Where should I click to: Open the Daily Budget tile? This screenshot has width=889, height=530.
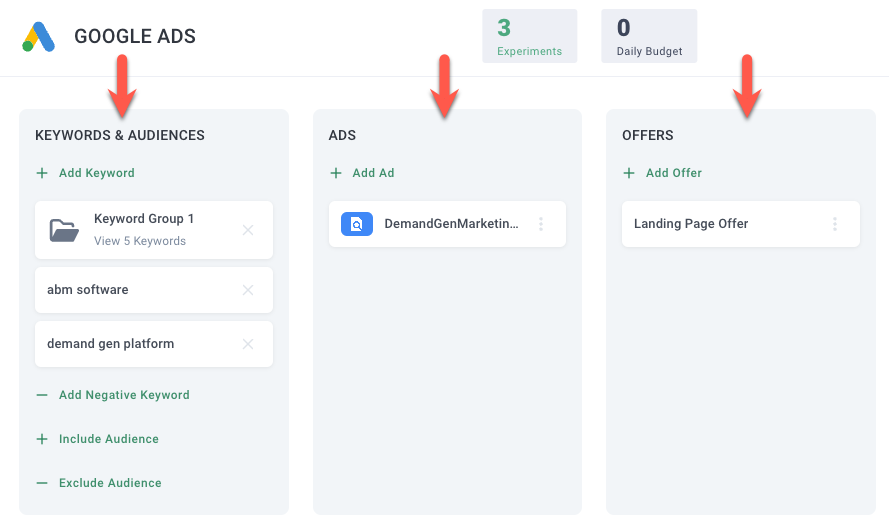coord(649,36)
